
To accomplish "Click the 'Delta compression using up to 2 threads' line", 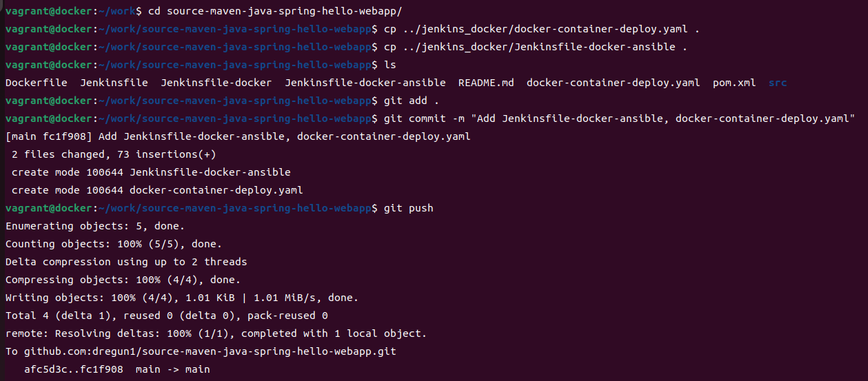I will click(x=126, y=262).
